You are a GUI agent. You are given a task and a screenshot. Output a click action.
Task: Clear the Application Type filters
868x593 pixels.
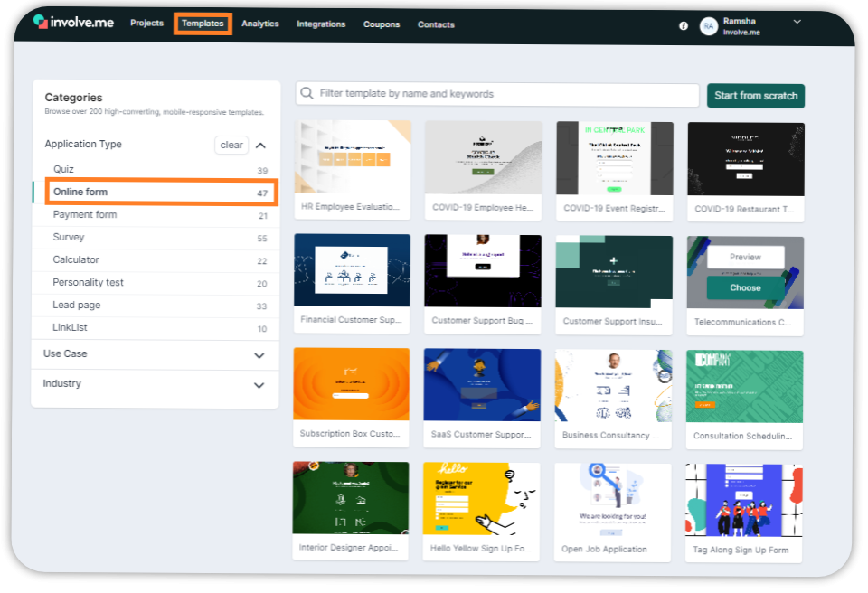tap(231, 144)
